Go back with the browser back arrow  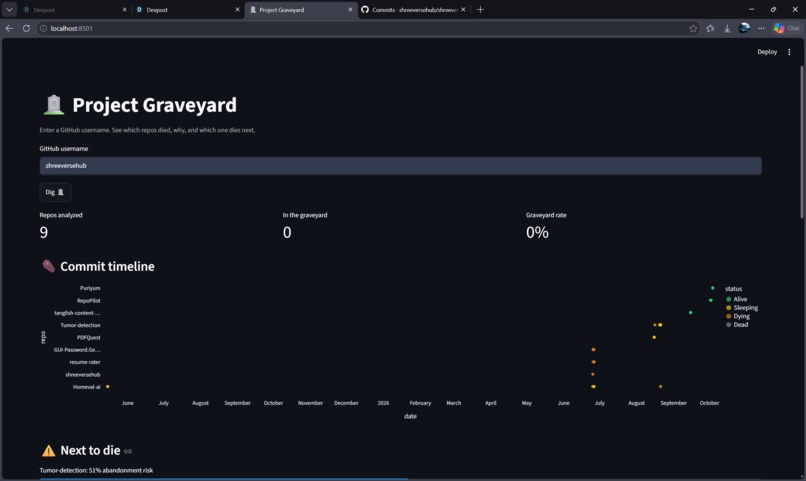click(9, 28)
